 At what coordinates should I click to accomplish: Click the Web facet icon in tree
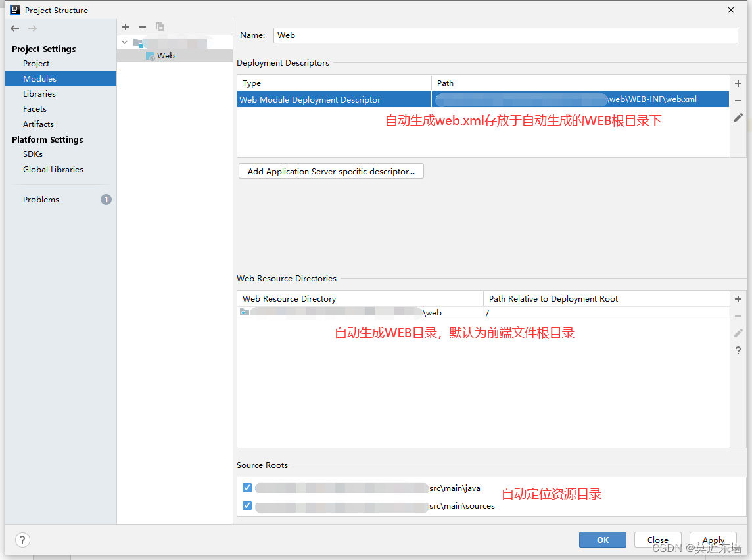tap(150, 56)
